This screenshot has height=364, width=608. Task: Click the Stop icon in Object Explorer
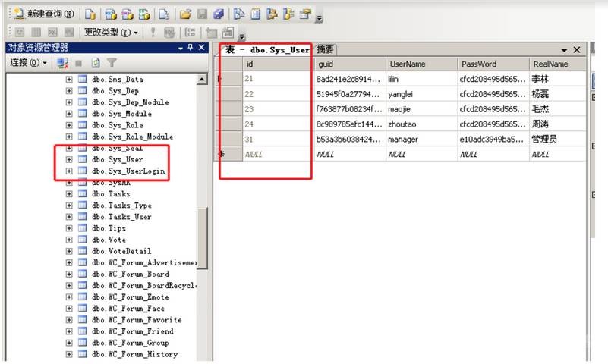(x=79, y=63)
